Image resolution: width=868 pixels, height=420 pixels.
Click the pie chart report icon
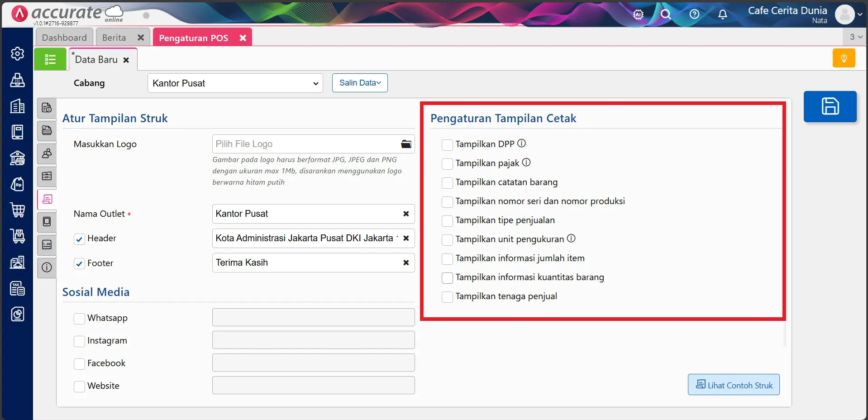(x=17, y=314)
